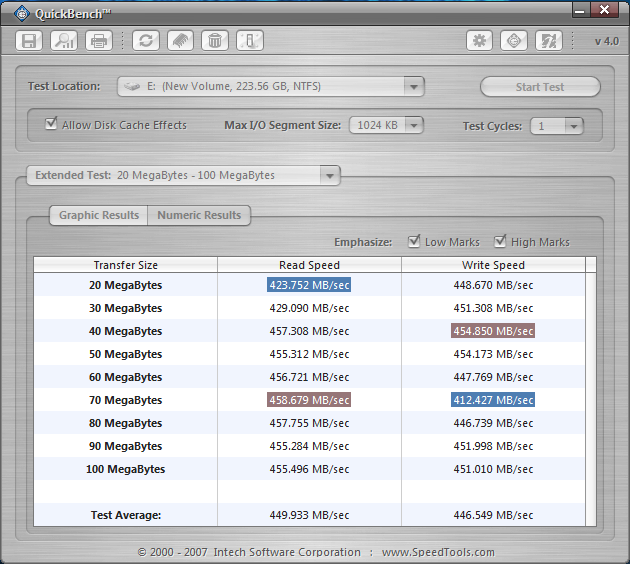
Task: Switch to the Graphic Results tab
Action: pyautogui.click(x=98, y=215)
